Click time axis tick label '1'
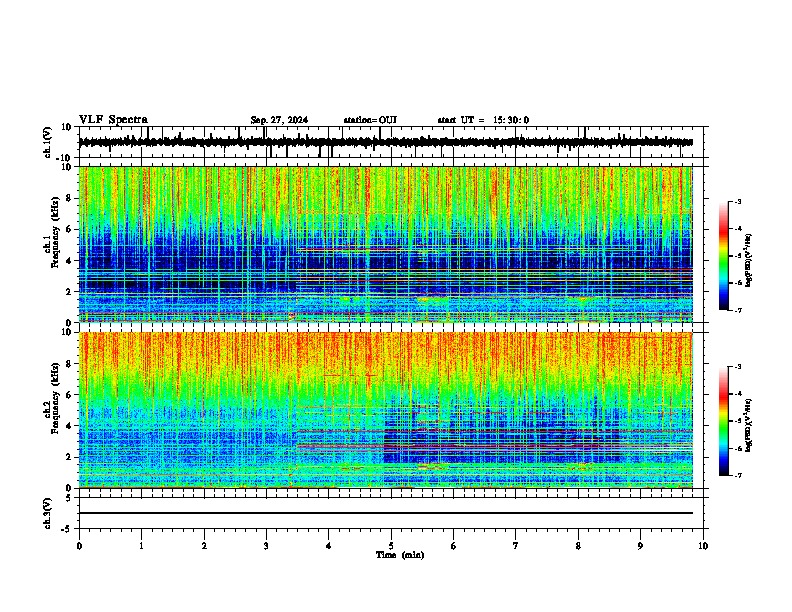 pos(141,546)
